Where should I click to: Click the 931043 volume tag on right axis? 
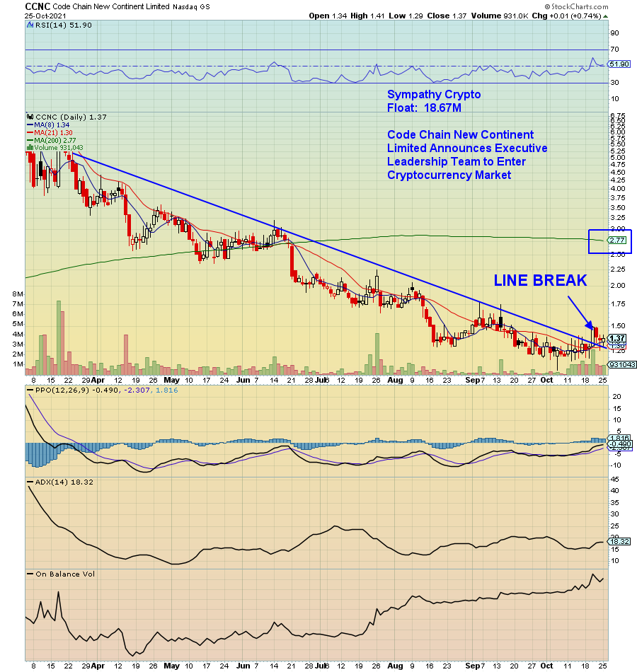coord(623,365)
